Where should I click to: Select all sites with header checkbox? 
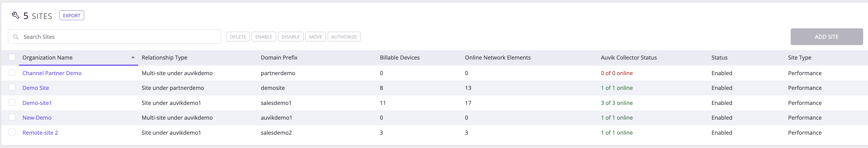[x=12, y=57]
